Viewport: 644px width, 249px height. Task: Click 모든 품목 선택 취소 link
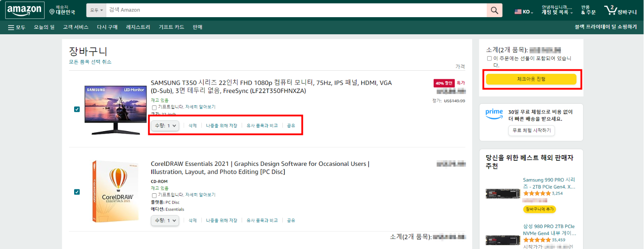click(90, 62)
